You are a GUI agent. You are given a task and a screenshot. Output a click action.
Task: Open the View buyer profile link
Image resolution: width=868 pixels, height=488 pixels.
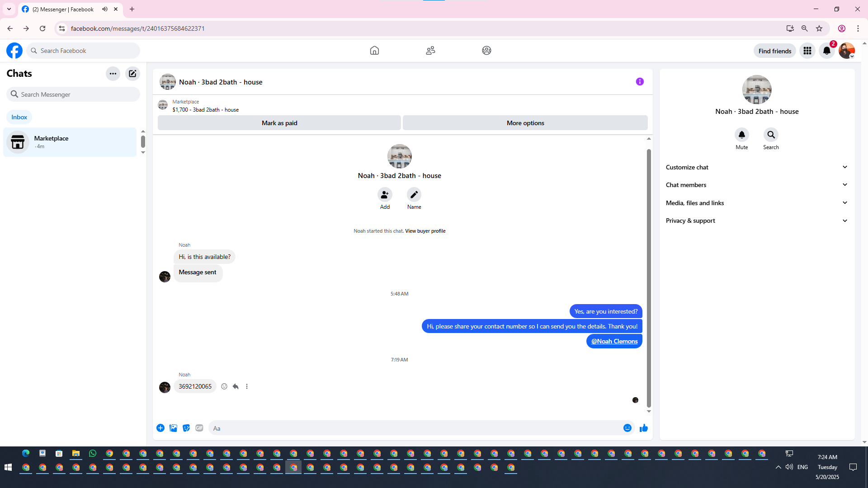[425, 231]
